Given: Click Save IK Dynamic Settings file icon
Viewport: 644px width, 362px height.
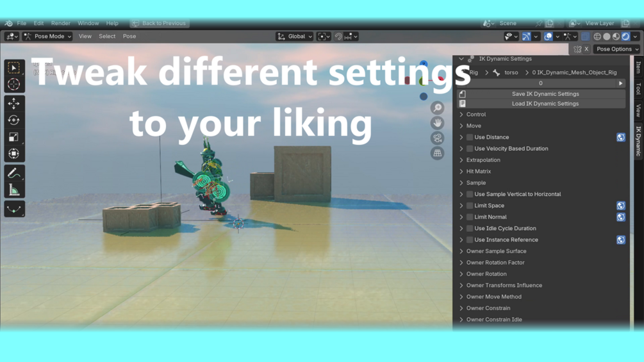Looking at the screenshot, I should coord(463,94).
